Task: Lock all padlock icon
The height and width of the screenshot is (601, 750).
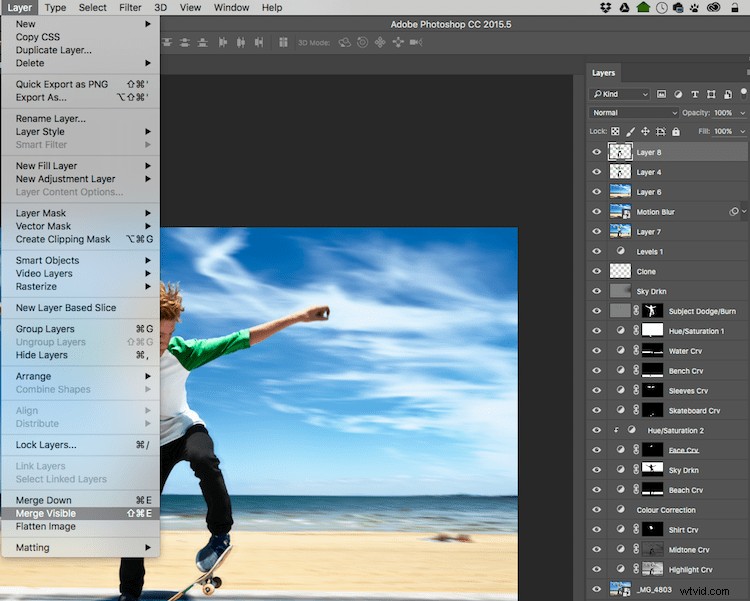Action: (x=675, y=132)
